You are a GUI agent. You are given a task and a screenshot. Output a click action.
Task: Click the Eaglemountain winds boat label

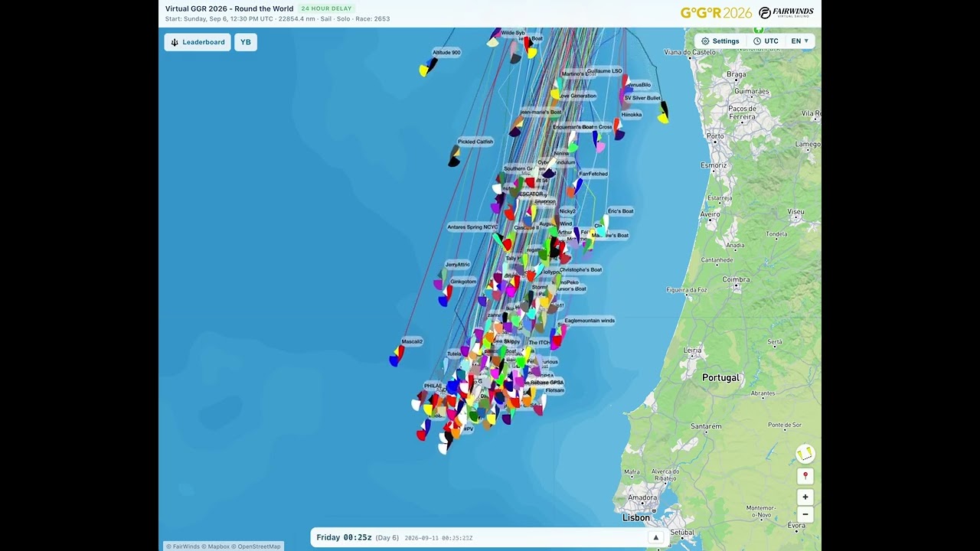590,321
